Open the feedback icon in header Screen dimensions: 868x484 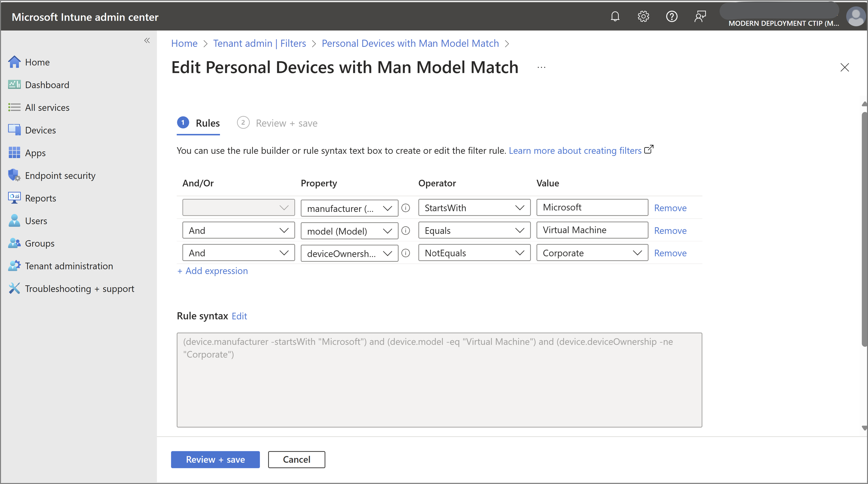(x=700, y=16)
